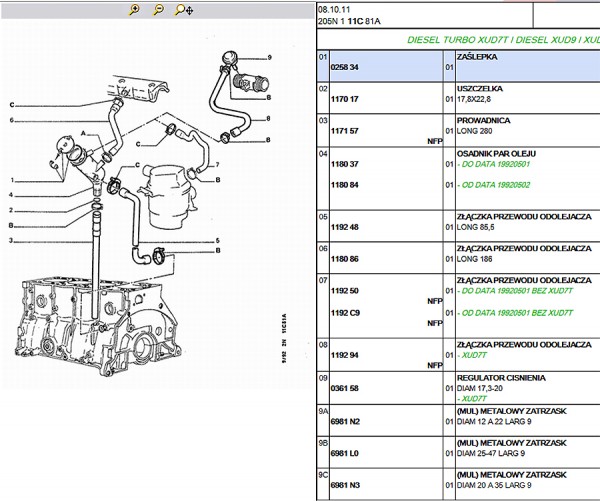Select part number 1170 17
Image resolution: width=600 pixels, height=501 pixels.
coord(344,99)
